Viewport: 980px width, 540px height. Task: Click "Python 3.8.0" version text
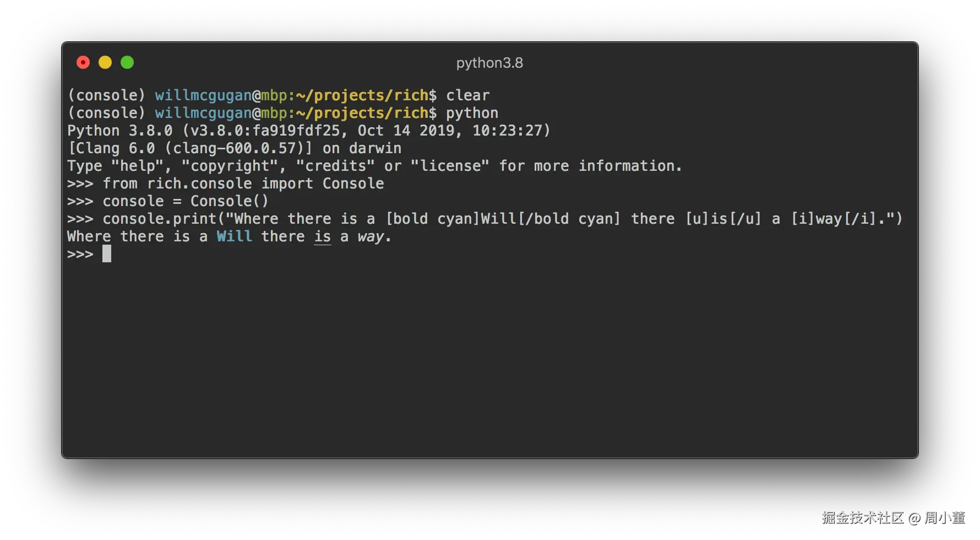tap(119, 131)
